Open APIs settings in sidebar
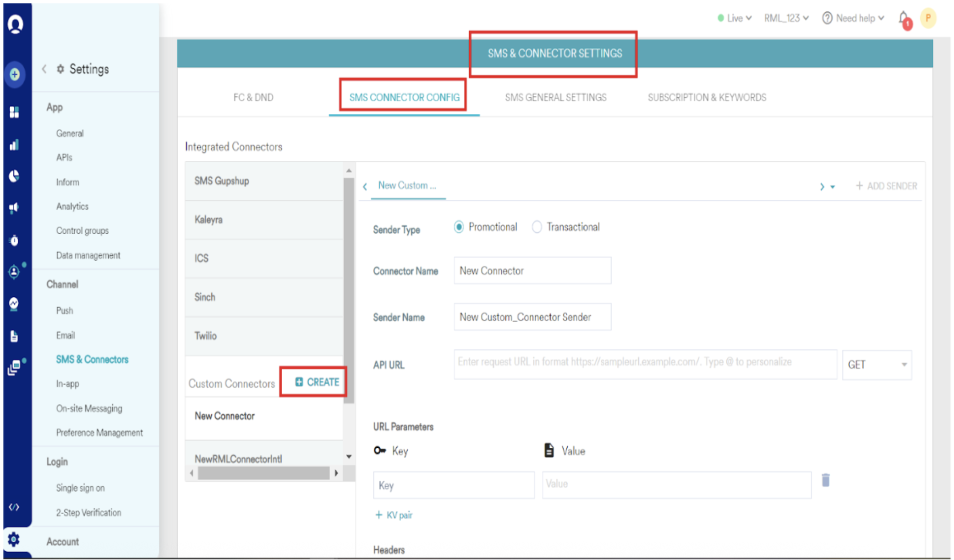The width and height of the screenshot is (954, 560). 64,158
